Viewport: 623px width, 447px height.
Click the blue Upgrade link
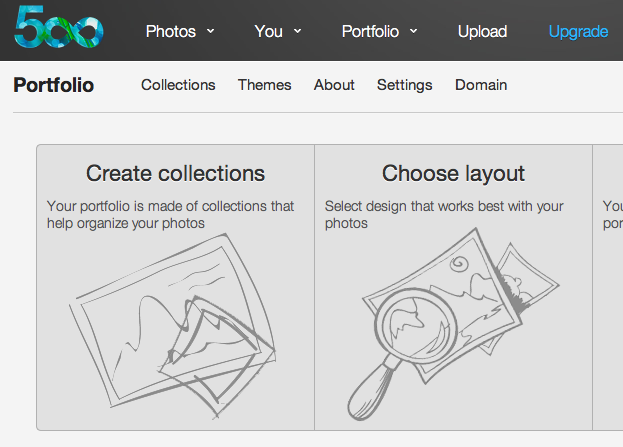coord(578,31)
